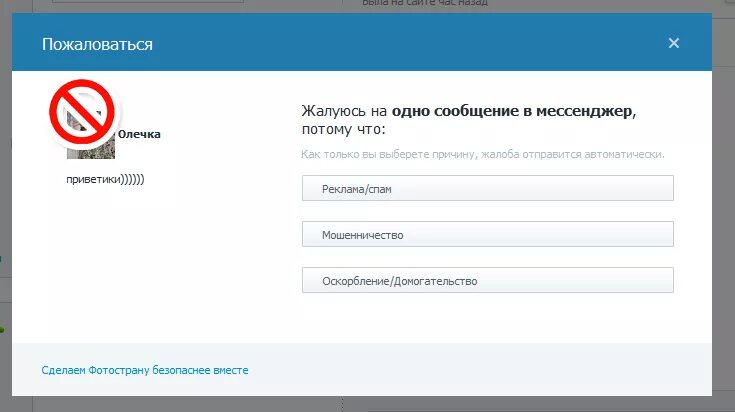
Task: Click the user name Олечка
Action: pos(139,134)
